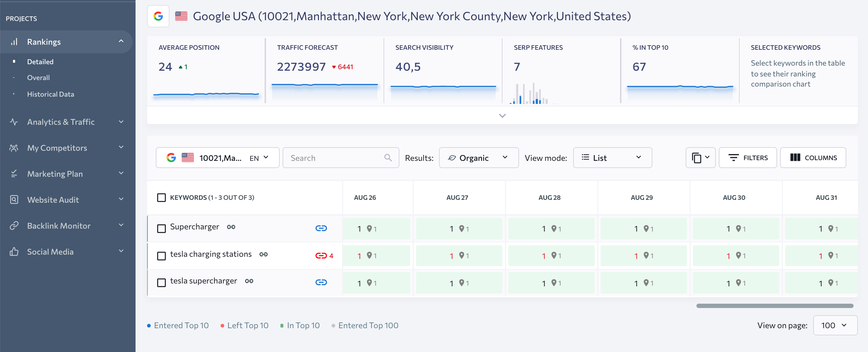
Task: Click the list icon in View mode dropdown
Action: click(585, 158)
